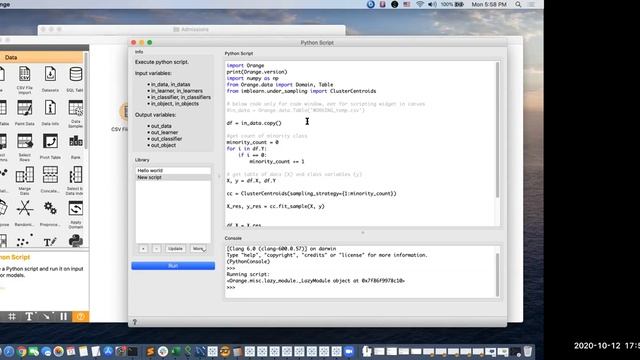Select the Select by Data Index widget
Screen dimensions: 640x360
tap(76, 180)
